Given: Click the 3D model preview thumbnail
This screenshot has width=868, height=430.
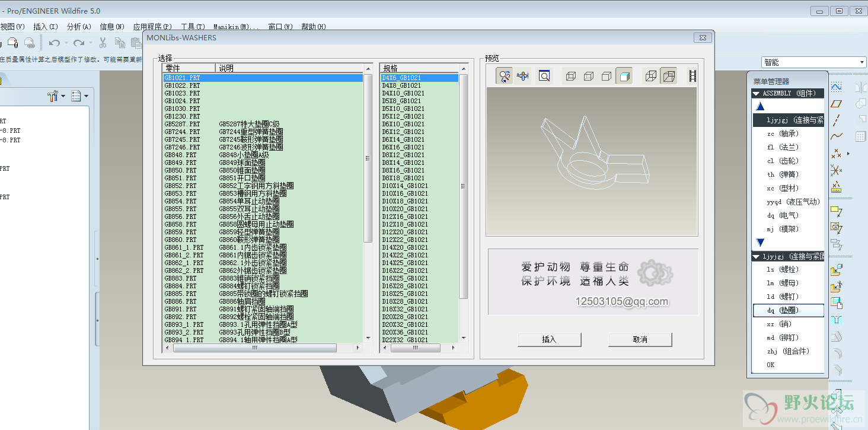Looking at the screenshot, I should [x=592, y=162].
